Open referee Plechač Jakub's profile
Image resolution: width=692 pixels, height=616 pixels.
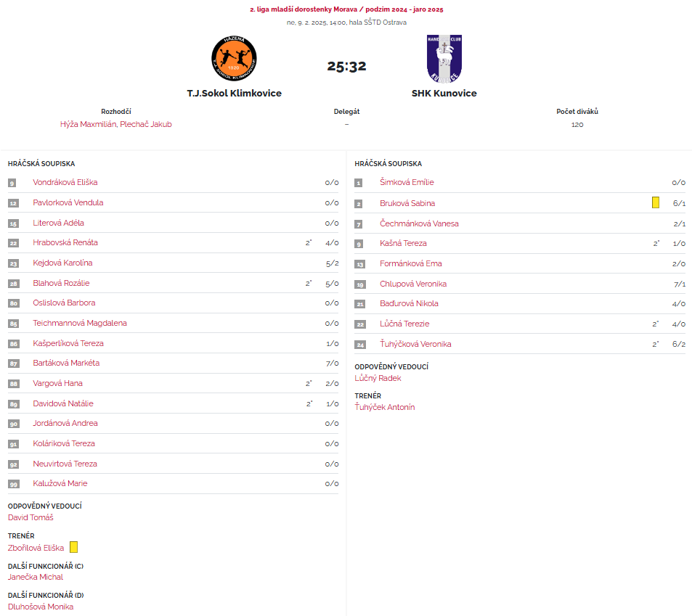click(146, 124)
